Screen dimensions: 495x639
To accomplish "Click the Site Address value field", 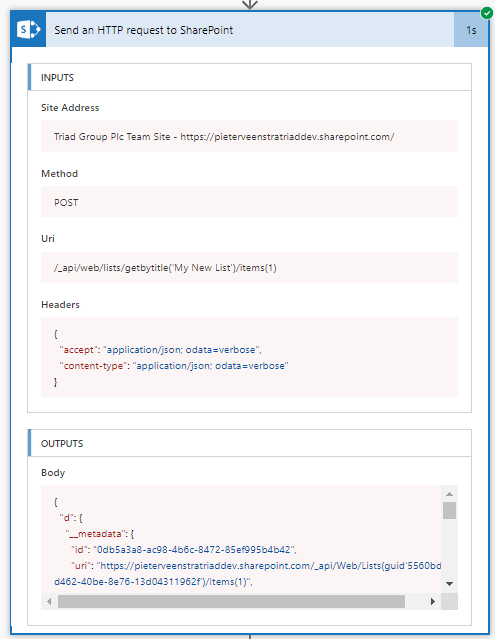I will [x=249, y=136].
